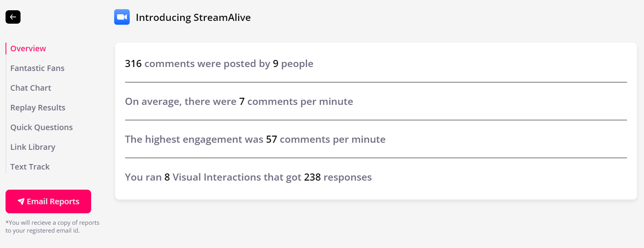Click the Email Reports button

coord(48,201)
